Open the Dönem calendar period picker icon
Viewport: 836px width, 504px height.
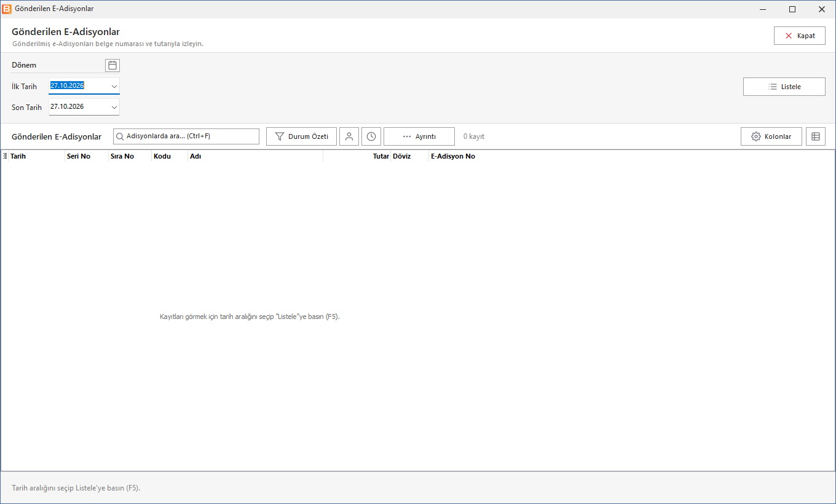(112, 65)
